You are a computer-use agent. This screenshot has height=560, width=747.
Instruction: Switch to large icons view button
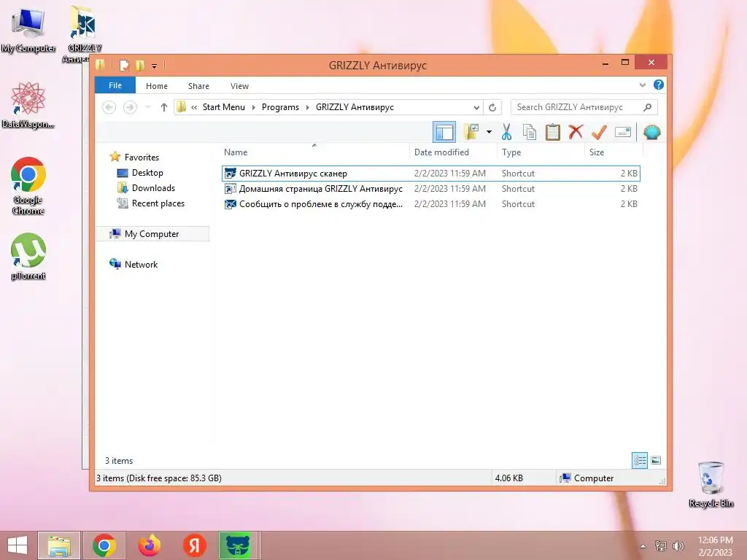click(x=656, y=460)
